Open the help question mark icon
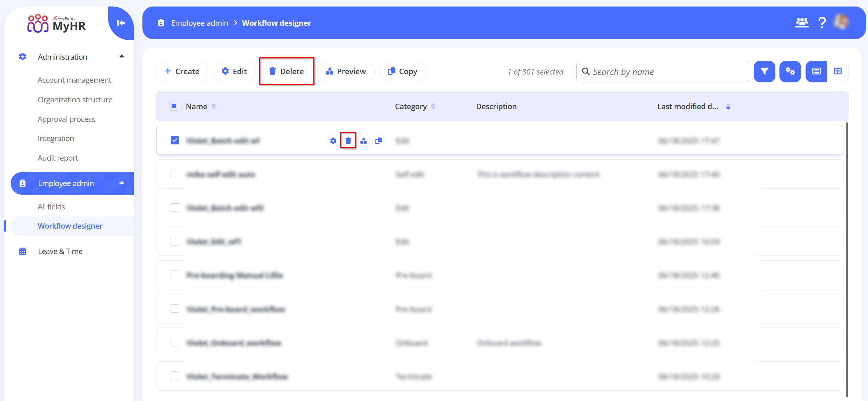The height and width of the screenshot is (401, 868). [x=822, y=23]
